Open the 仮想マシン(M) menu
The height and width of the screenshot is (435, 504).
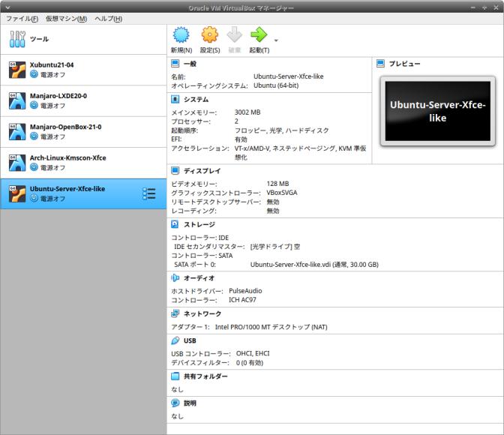pos(66,19)
